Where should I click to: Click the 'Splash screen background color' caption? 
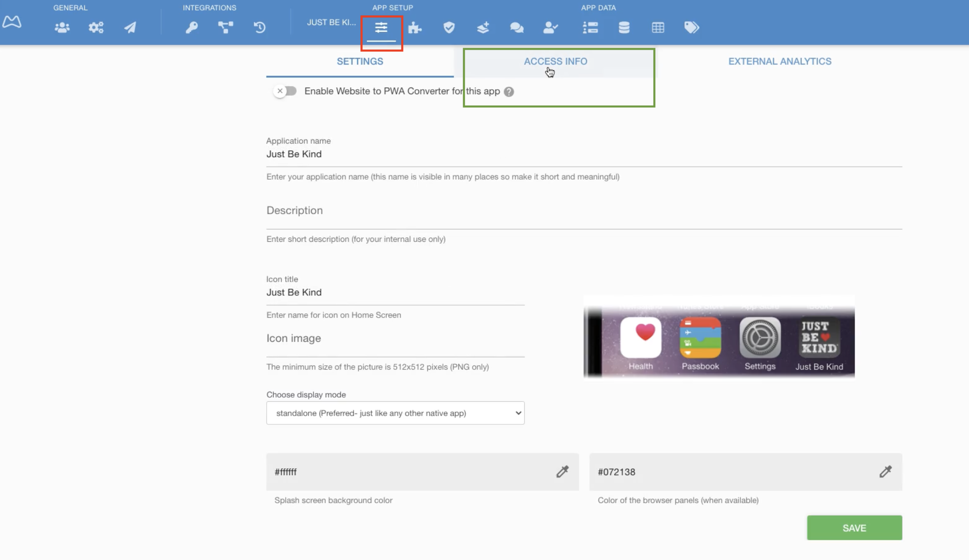point(333,500)
